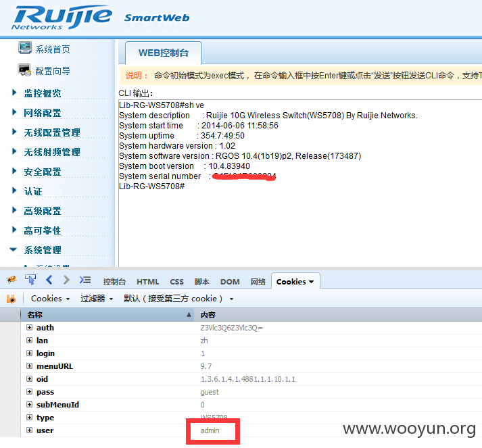The height and width of the screenshot is (448, 482).
Task: Switch to the HTML Firebug tab
Action: tap(147, 282)
